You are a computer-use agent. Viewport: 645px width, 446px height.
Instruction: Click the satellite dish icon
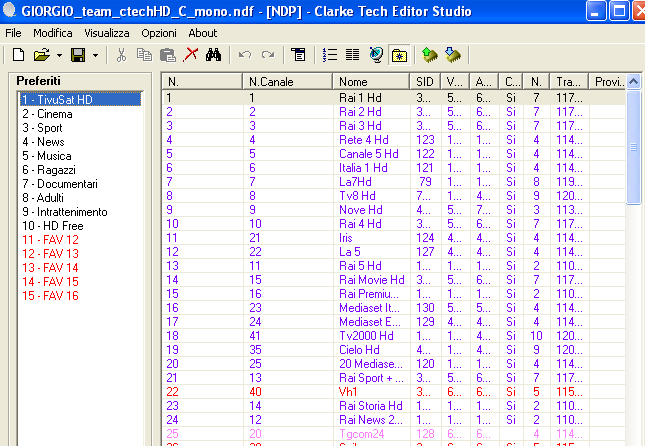pyautogui.click(x=376, y=55)
